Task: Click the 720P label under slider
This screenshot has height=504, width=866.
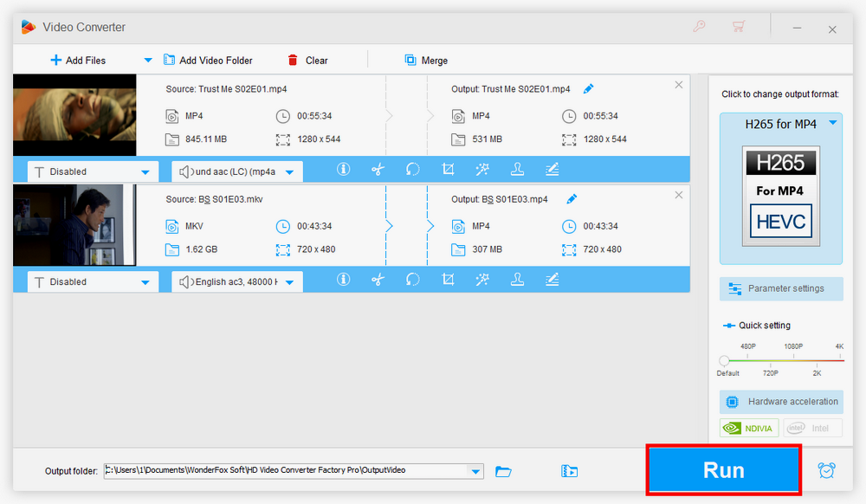Action: 771,374
